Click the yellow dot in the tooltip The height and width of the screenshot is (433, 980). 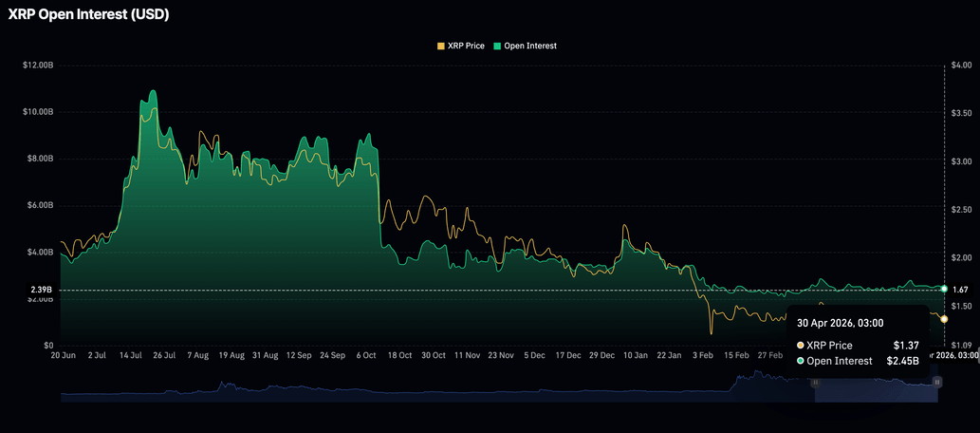pos(801,346)
